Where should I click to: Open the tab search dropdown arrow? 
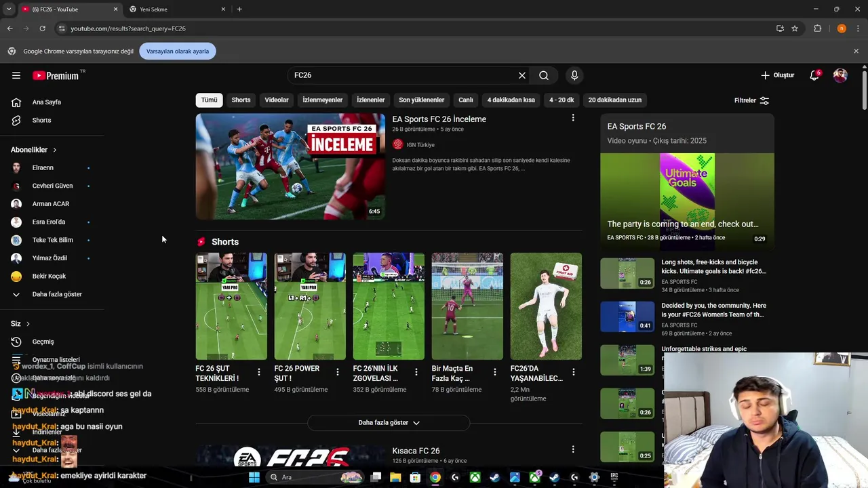(9, 9)
